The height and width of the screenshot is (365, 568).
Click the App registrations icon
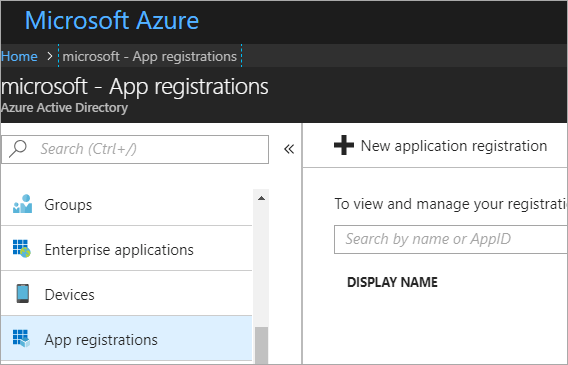click(21, 339)
